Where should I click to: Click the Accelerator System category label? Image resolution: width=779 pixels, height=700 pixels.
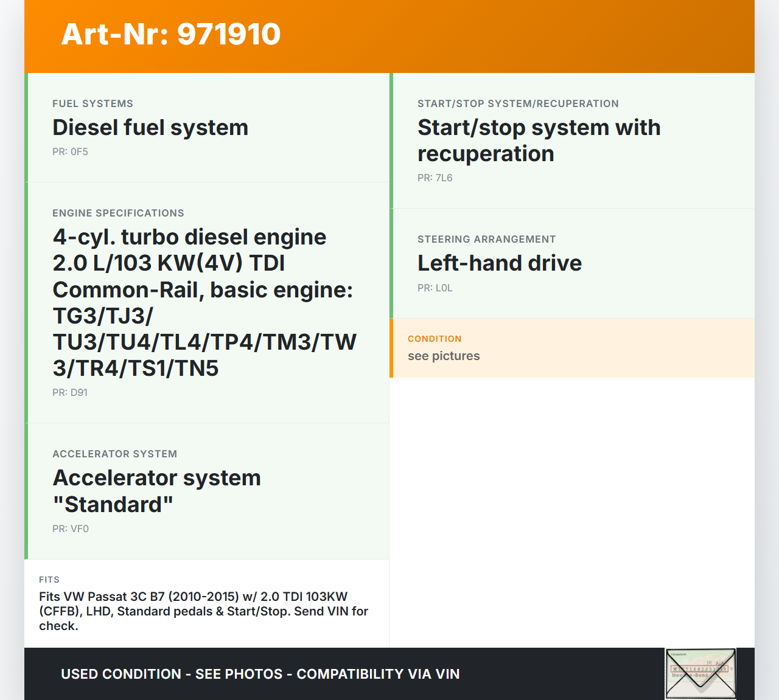(x=114, y=454)
